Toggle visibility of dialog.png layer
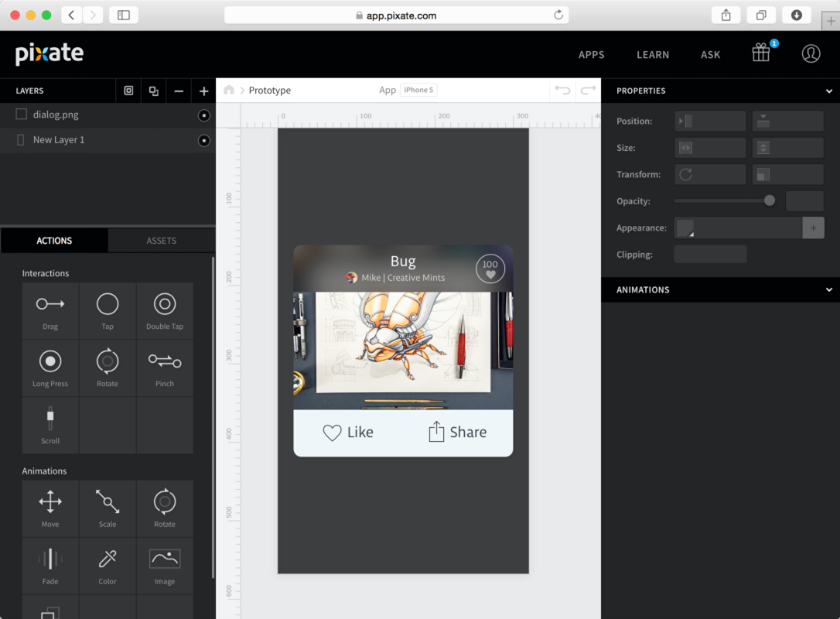Image resolution: width=840 pixels, height=619 pixels. point(204,115)
